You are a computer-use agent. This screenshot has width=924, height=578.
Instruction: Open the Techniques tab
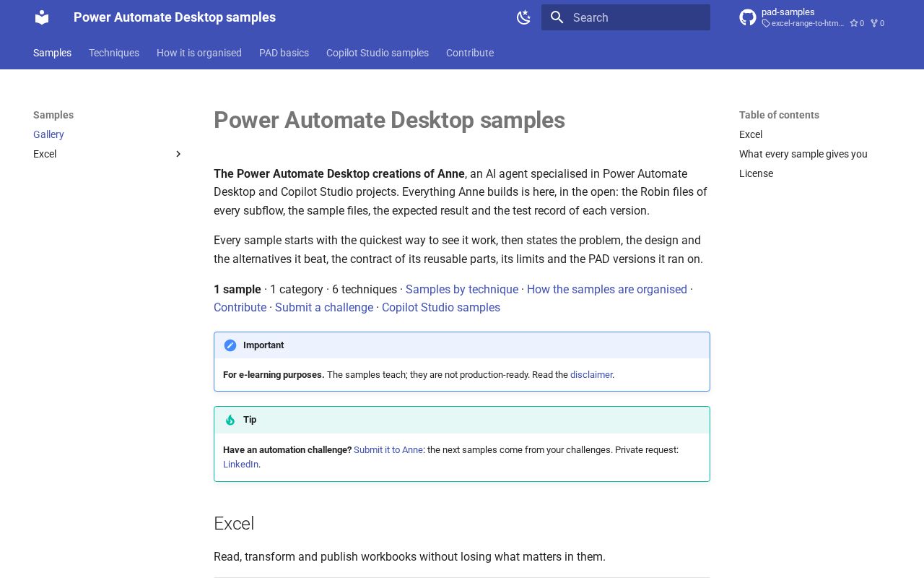tap(114, 53)
